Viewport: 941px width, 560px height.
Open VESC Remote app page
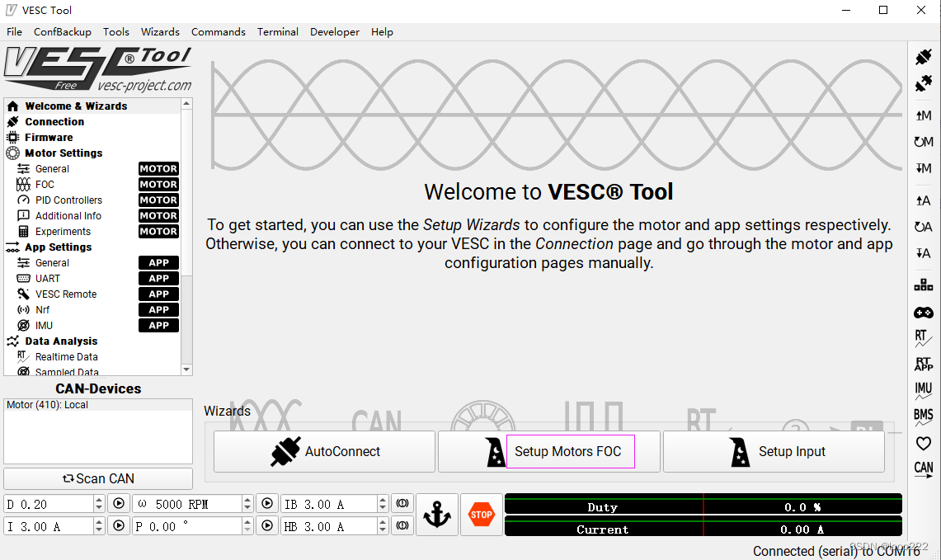(x=92, y=294)
